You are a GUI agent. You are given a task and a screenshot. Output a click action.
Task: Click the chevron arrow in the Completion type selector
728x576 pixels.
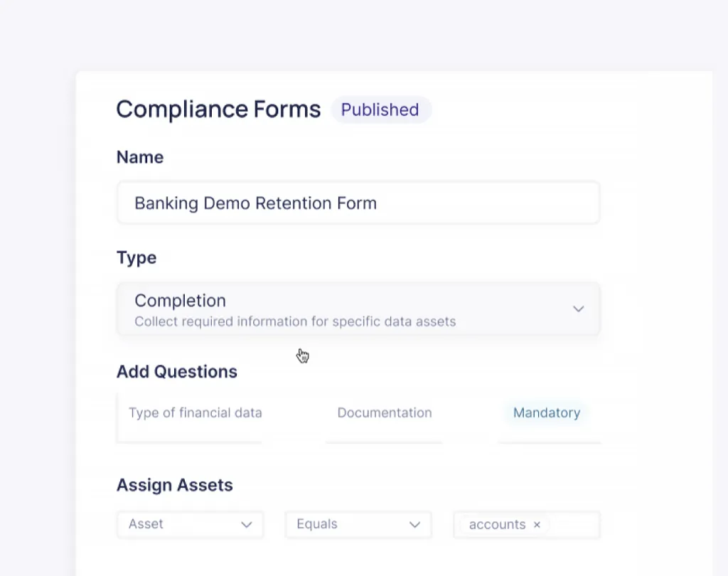pyautogui.click(x=579, y=309)
